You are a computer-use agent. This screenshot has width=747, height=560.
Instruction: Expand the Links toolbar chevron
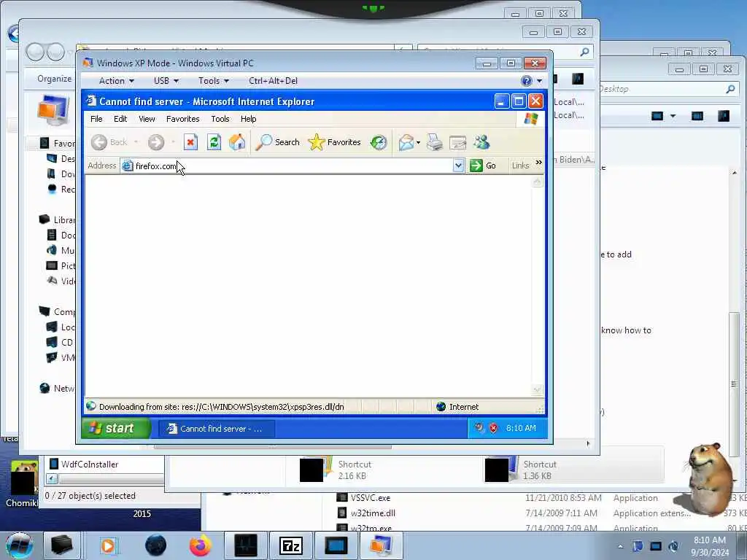pos(539,163)
